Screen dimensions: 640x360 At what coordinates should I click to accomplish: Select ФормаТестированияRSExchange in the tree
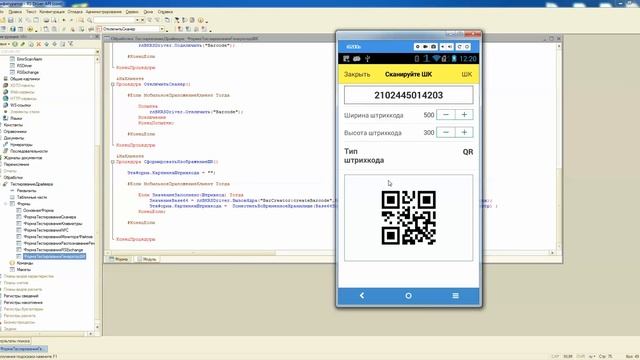pyautogui.click(x=53, y=249)
